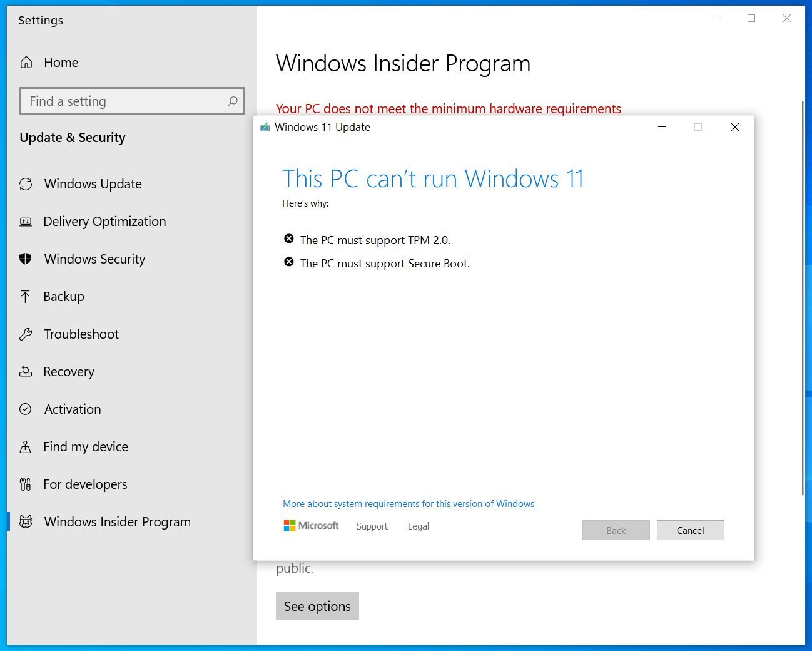Click the For developers tools icon

click(x=26, y=484)
